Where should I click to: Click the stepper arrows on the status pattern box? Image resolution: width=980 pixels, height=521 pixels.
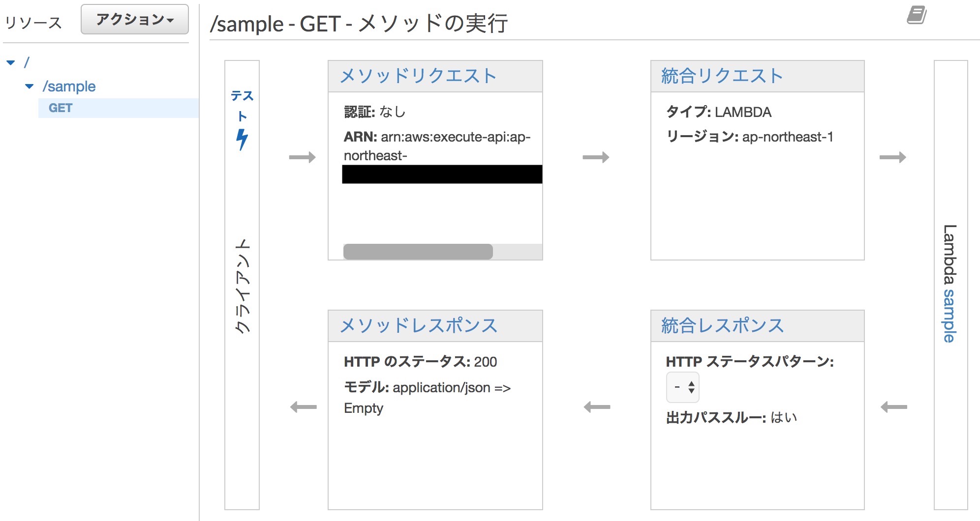click(x=691, y=387)
